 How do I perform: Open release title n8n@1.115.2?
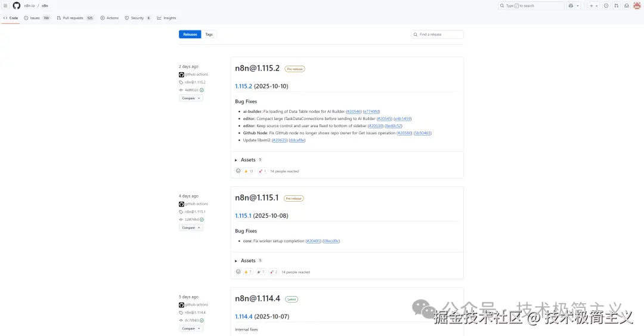pyautogui.click(x=257, y=68)
